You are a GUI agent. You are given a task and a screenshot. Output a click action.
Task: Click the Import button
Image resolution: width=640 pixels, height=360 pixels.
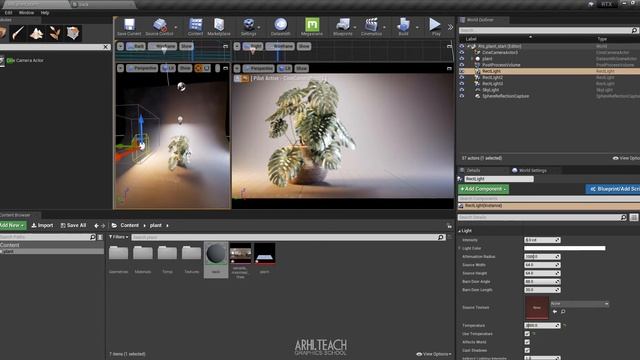click(42, 225)
